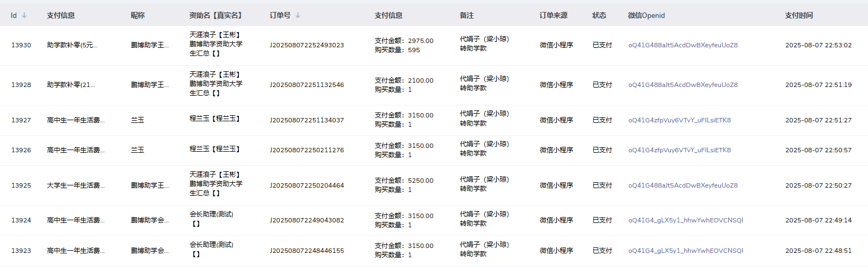Click the 微信Openid column header

pos(646,15)
